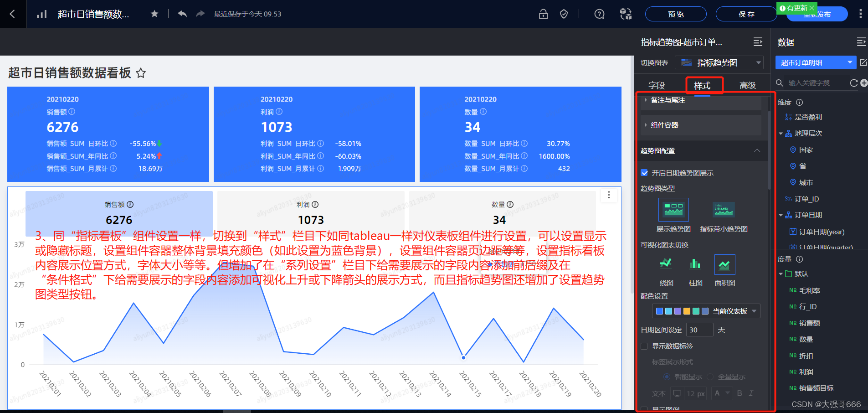Collapse the chart settings panel icon

[758, 42]
